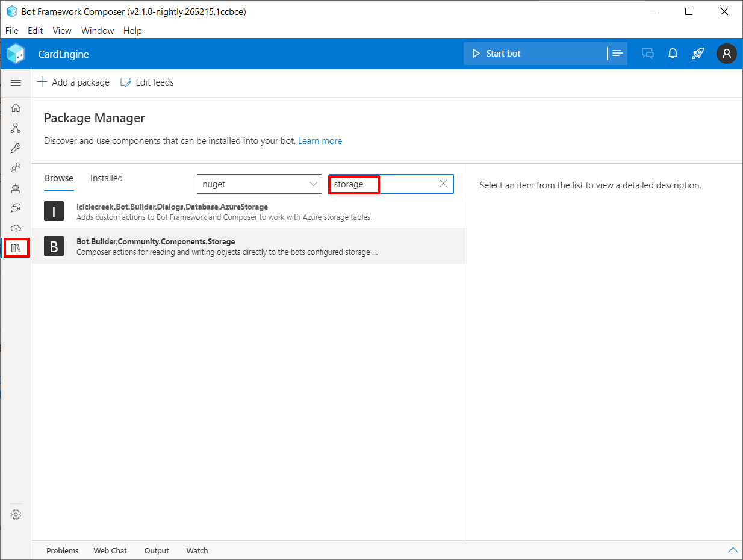743x560 pixels.
Task: Open the user account avatar
Action: pyautogui.click(x=726, y=54)
